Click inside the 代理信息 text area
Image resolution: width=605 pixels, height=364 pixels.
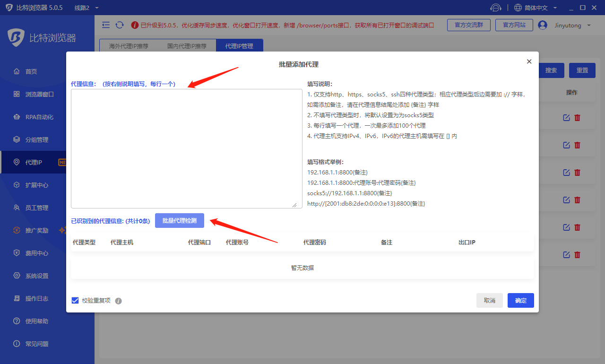coord(186,148)
